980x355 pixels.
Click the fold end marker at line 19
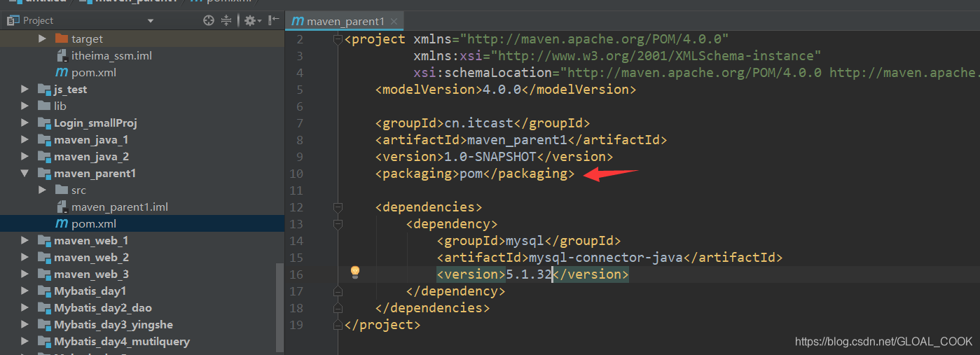pyautogui.click(x=338, y=324)
